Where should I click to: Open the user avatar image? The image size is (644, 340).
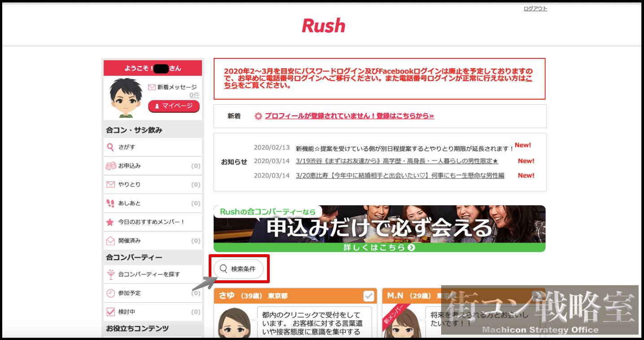(126, 98)
